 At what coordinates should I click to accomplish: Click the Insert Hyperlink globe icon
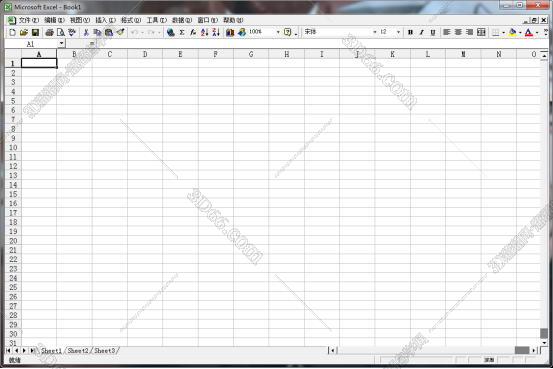[x=171, y=32]
